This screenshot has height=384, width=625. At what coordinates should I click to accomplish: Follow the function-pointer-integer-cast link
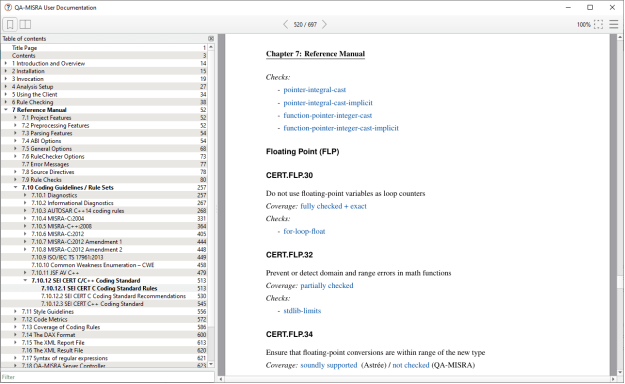click(328, 115)
